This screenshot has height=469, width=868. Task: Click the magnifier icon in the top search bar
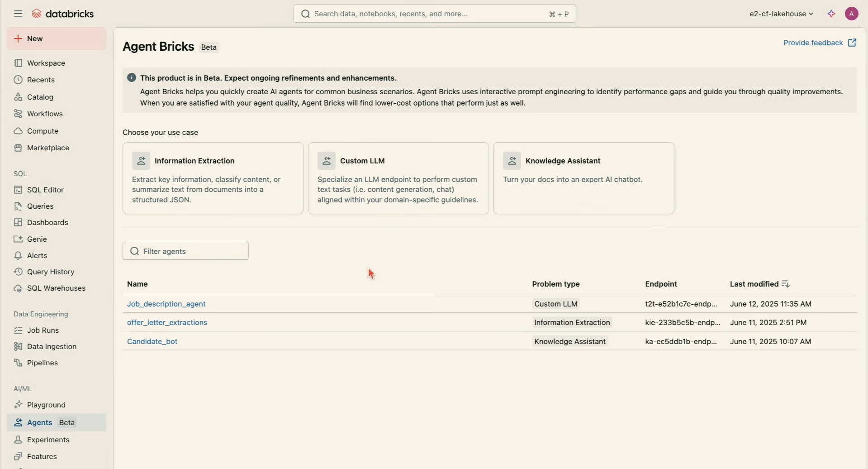[x=306, y=14]
